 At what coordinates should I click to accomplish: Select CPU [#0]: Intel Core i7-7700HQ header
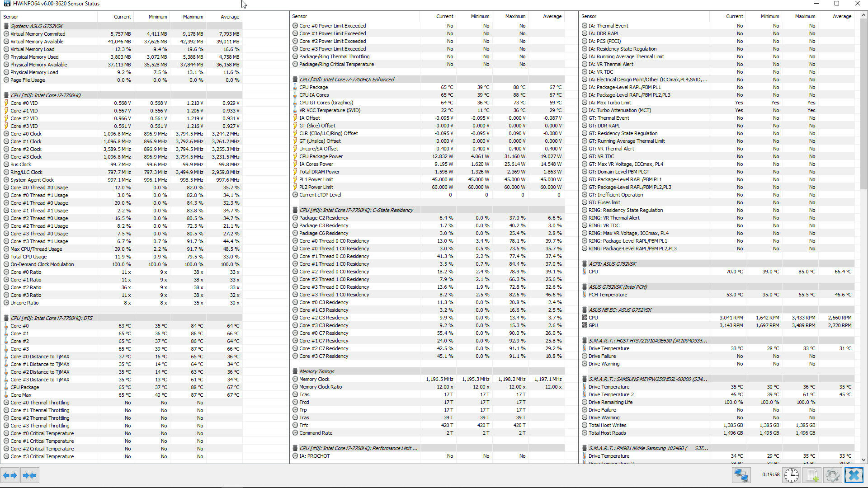122,95
